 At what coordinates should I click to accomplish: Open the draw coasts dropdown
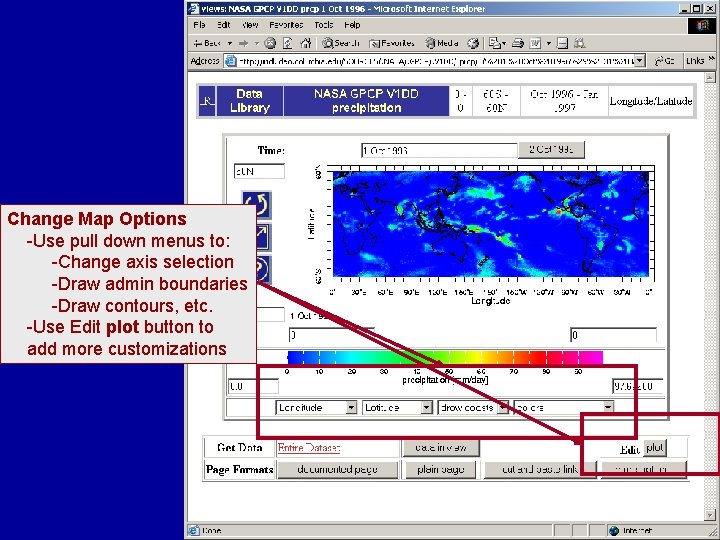click(x=473, y=407)
